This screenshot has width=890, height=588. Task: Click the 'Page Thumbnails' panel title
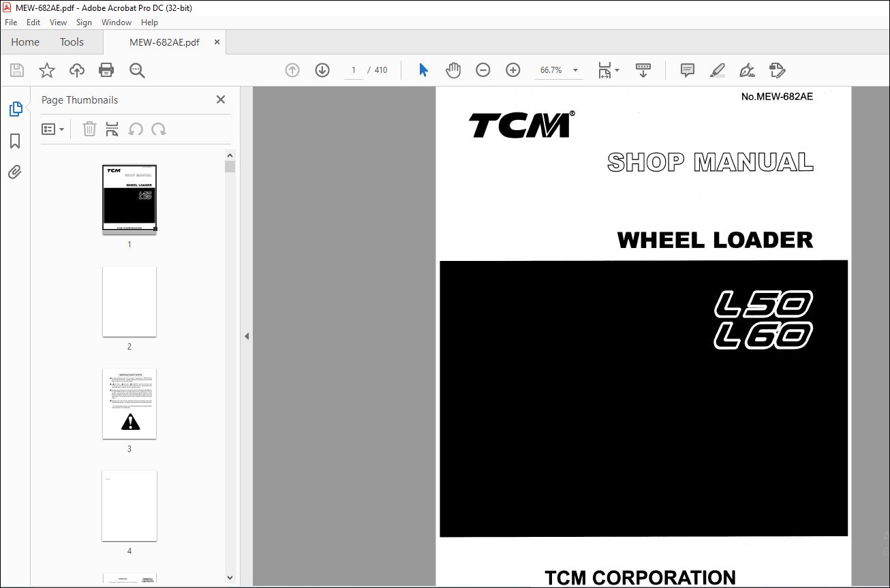pos(80,100)
